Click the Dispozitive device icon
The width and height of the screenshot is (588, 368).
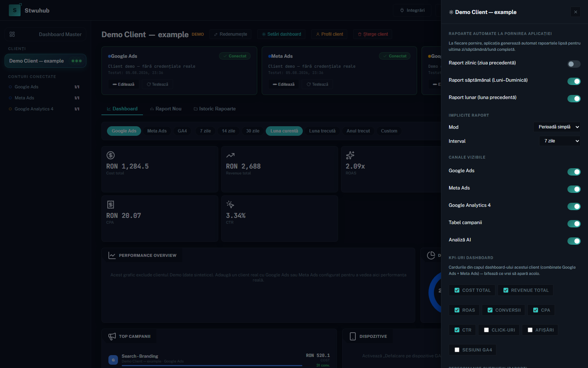(353, 336)
